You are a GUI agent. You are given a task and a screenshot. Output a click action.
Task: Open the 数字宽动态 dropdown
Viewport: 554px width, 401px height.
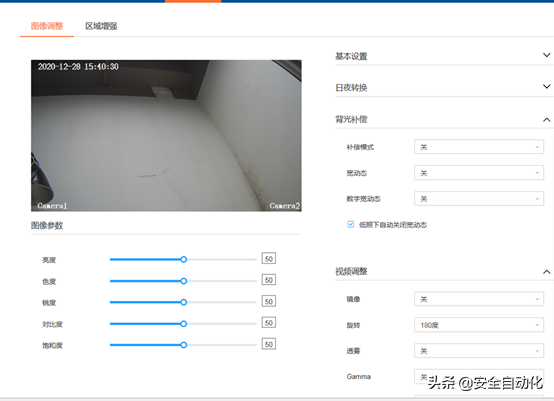(x=479, y=199)
